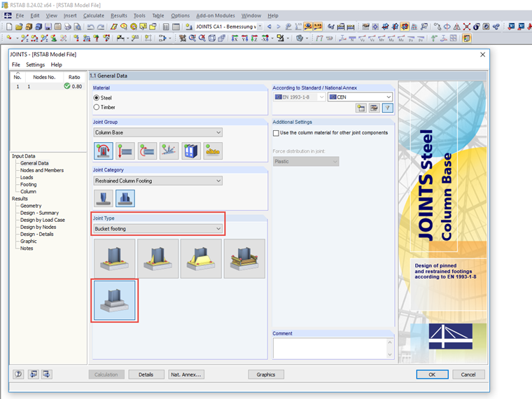Undo last action with the undo arrow
The image size is (532, 399).
pos(90,27)
